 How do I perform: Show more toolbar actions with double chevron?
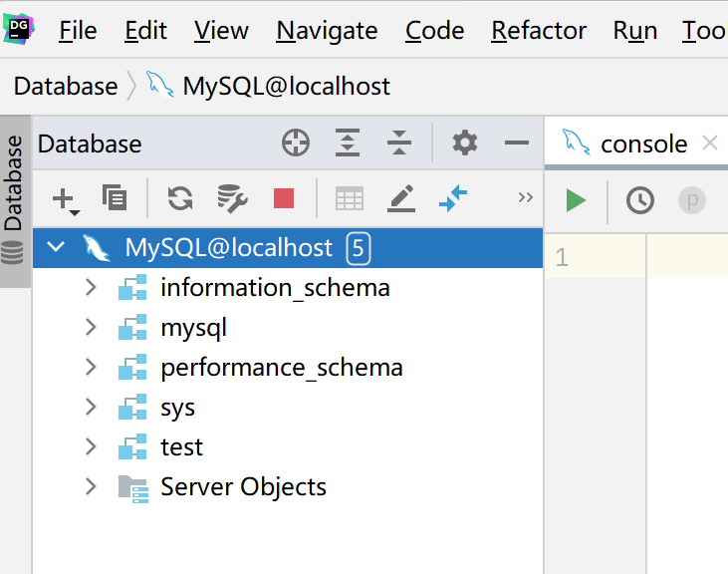click(526, 198)
